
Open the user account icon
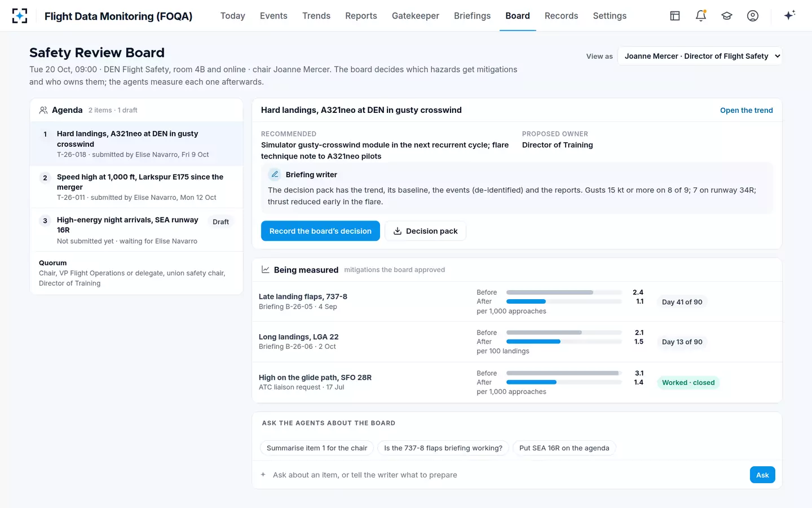point(753,16)
